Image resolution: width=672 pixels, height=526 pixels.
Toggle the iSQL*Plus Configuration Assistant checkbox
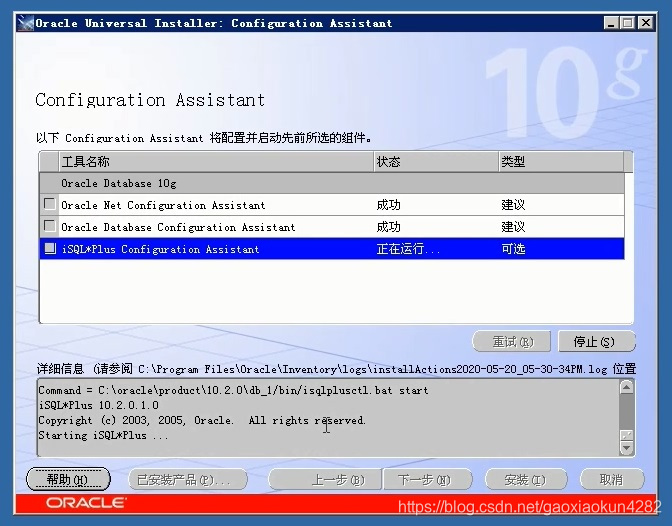50,248
